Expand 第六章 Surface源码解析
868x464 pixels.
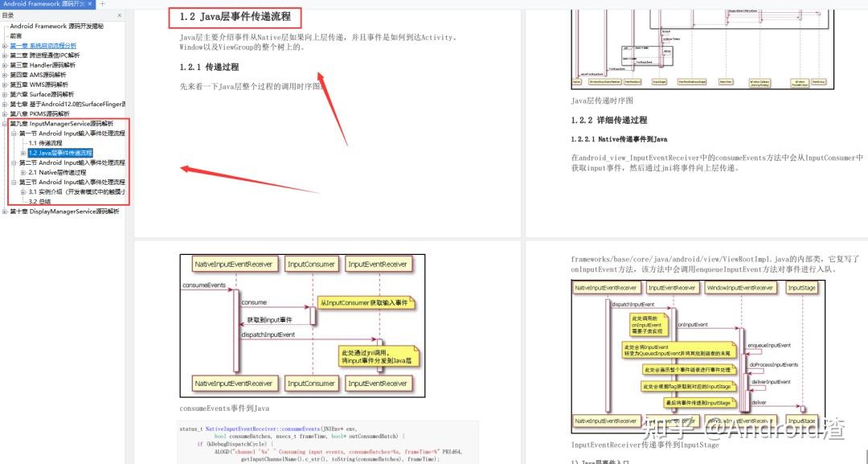[x=3, y=93]
